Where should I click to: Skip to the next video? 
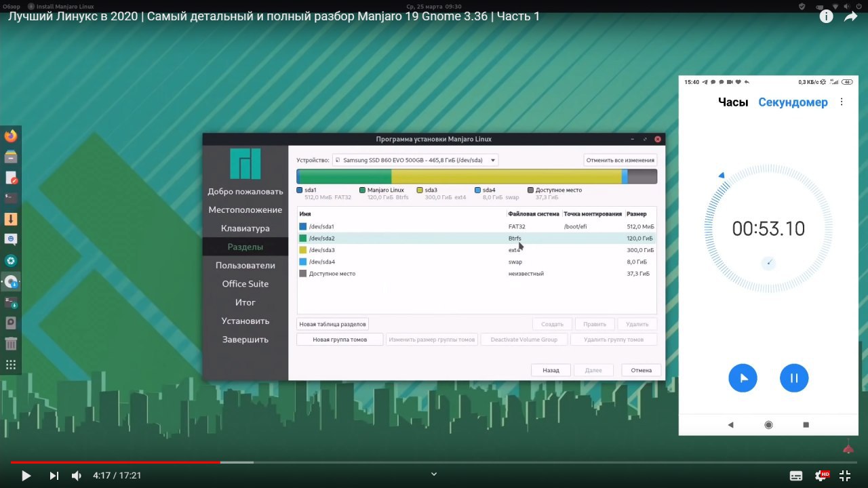(54, 476)
